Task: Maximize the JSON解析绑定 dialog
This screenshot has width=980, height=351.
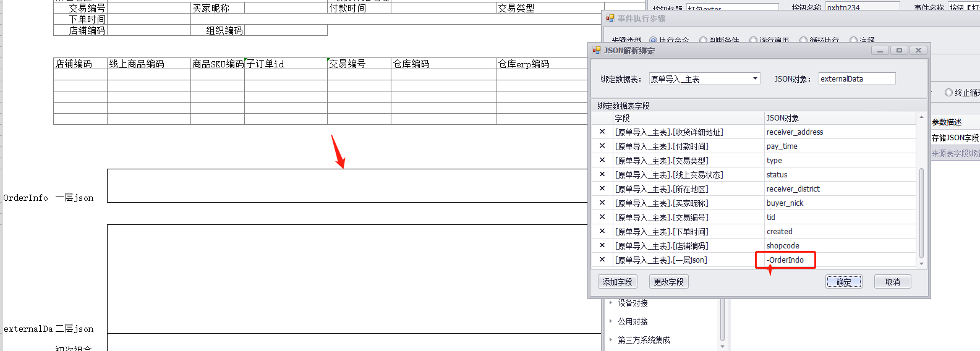Action: pos(899,51)
